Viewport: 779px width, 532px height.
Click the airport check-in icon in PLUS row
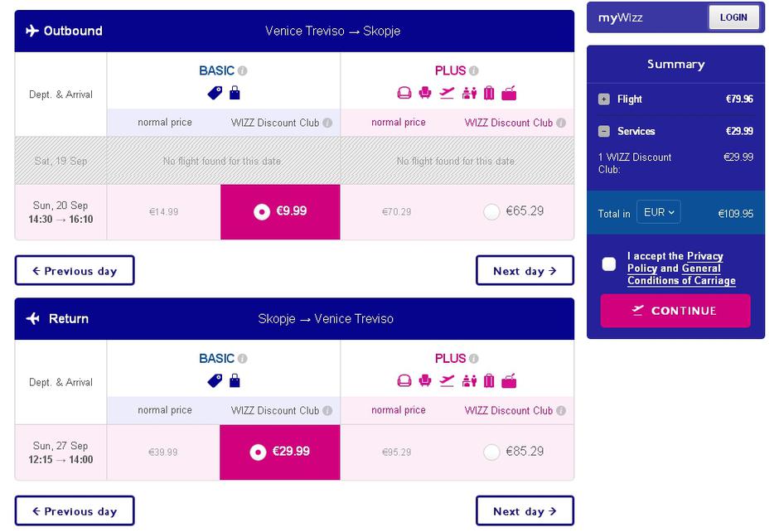[469, 94]
